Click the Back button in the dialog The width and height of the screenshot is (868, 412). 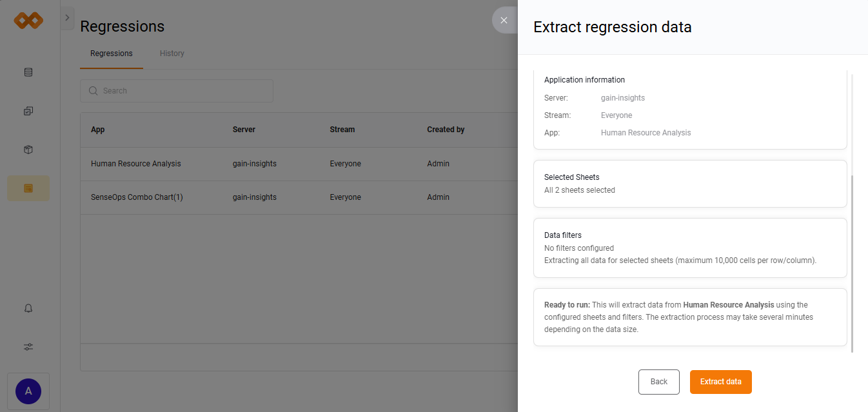[x=658, y=382]
